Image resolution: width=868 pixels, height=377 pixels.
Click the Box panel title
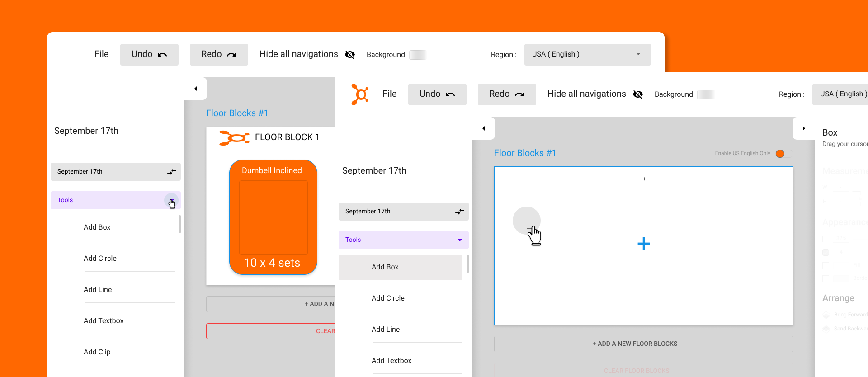[830, 133]
